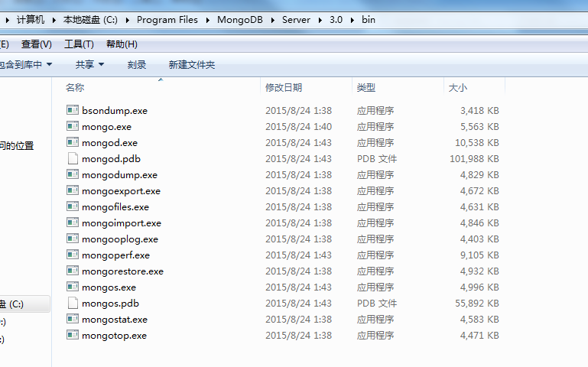Select the mongos.pdb file icon
The image size is (588, 367).
tap(73, 303)
